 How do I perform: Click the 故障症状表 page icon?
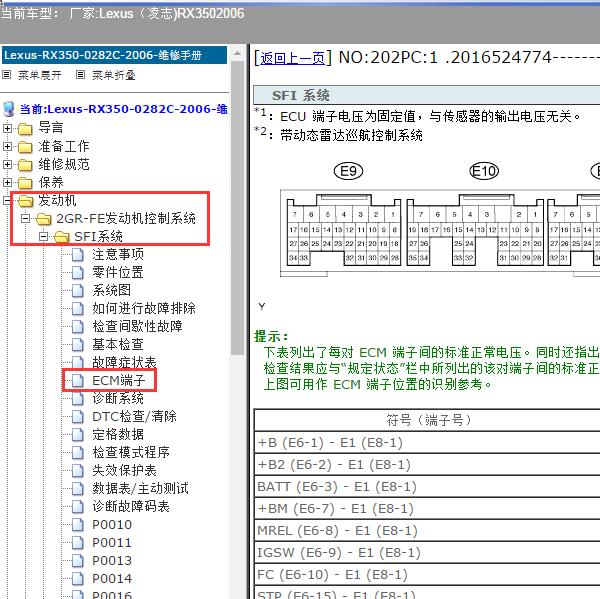point(78,362)
